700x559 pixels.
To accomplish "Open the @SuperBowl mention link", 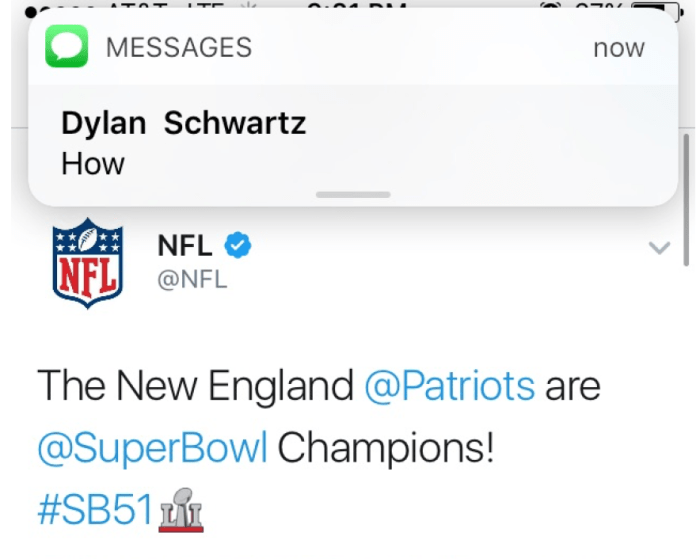I will pyautogui.click(x=152, y=448).
